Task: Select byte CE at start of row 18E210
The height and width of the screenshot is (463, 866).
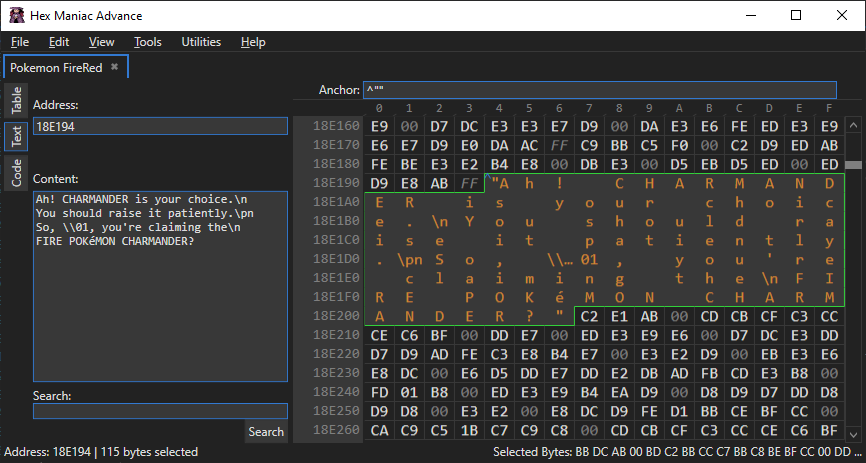Action: click(x=379, y=335)
